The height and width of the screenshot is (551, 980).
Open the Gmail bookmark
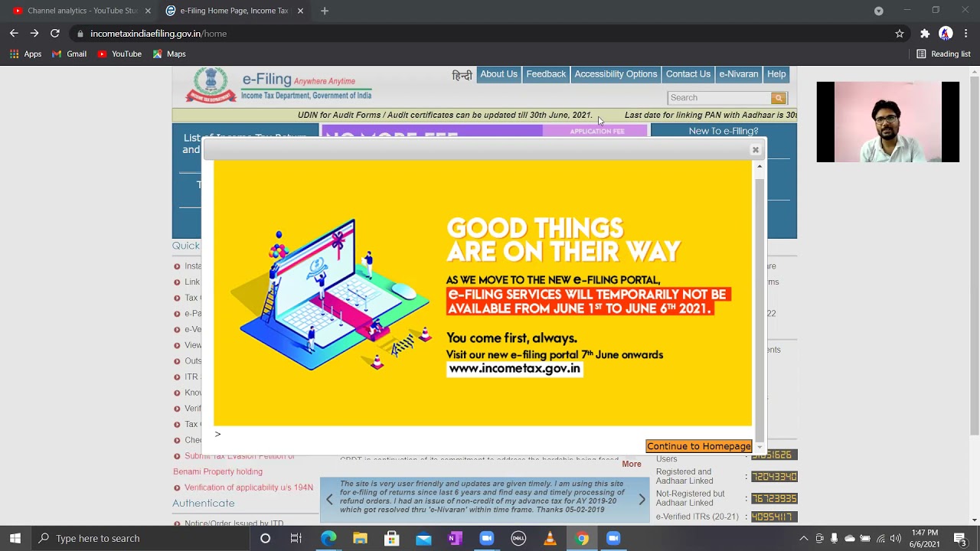69,54
